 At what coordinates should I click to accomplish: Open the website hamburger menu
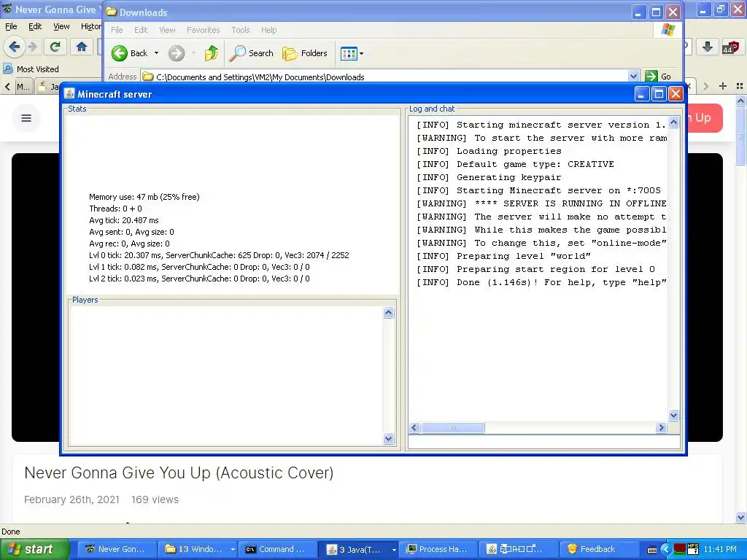[26, 118]
